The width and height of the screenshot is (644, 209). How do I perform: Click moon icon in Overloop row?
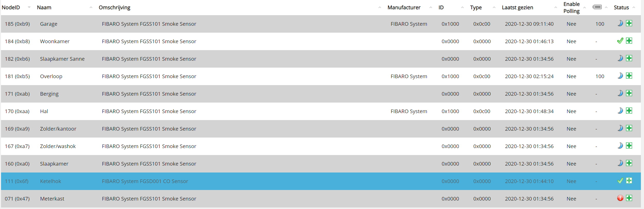pyautogui.click(x=620, y=76)
